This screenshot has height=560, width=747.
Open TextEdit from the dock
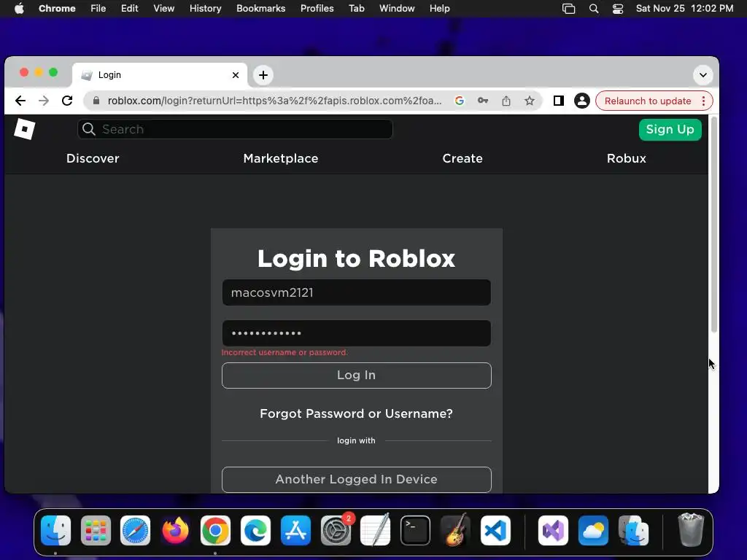(376, 530)
